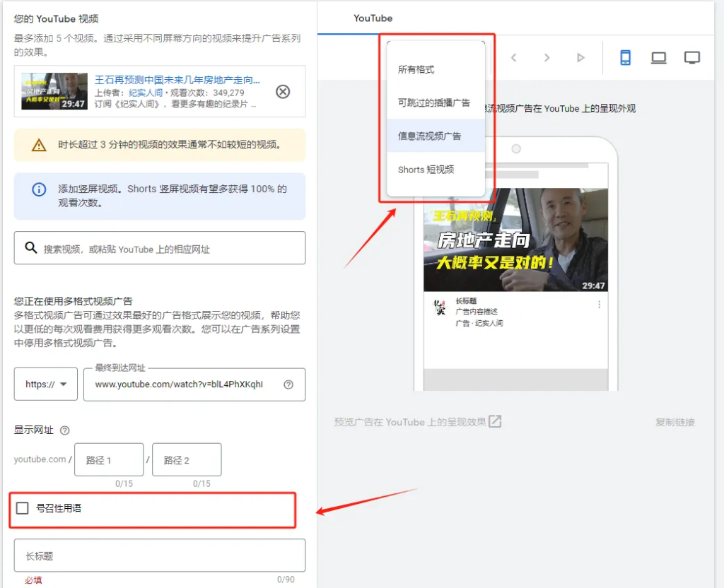Viewport: 724px width, 588px height.
Task: Enable the 号召性用语 checkbox
Action: click(x=22, y=508)
